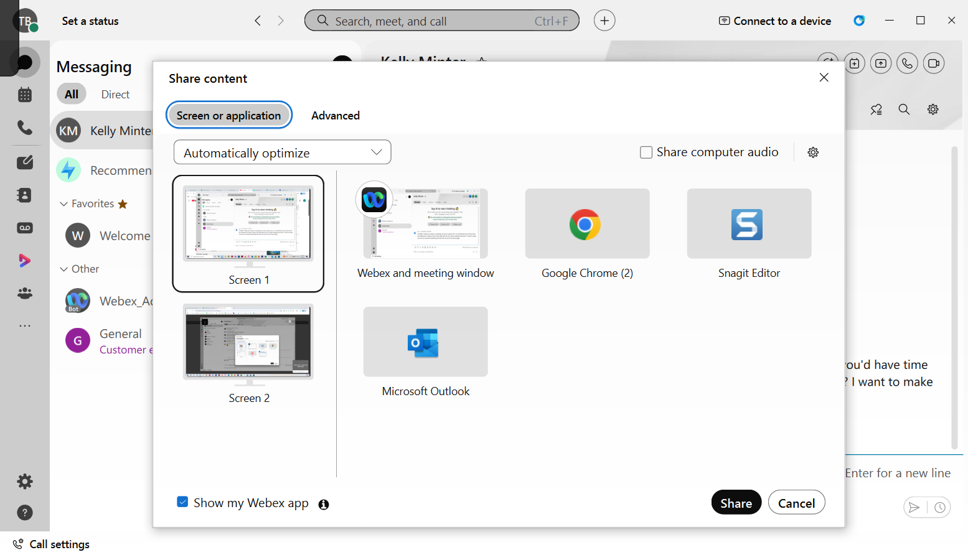Click the share screen icon in chat header

coord(881,63)
